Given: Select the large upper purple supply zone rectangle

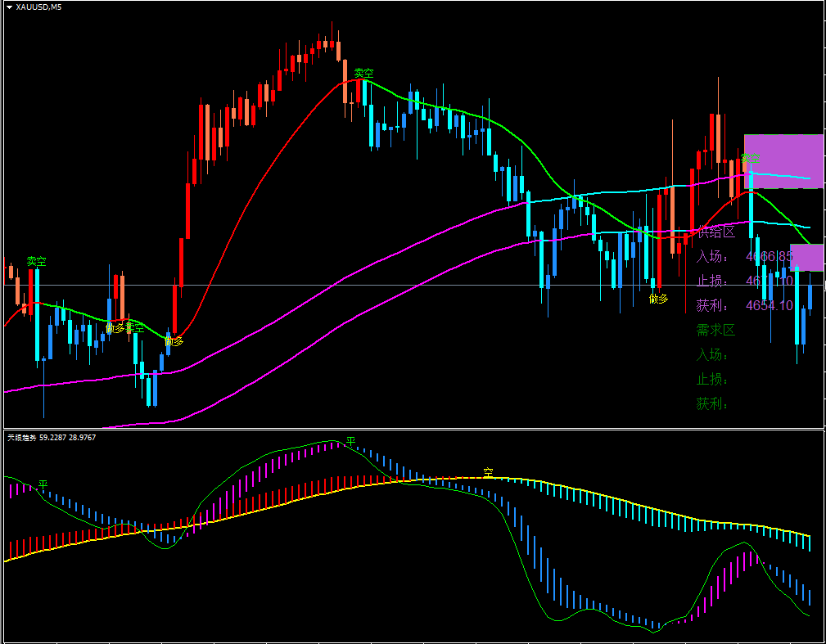Looking at the screenshot, I should [x=783, y=161].
